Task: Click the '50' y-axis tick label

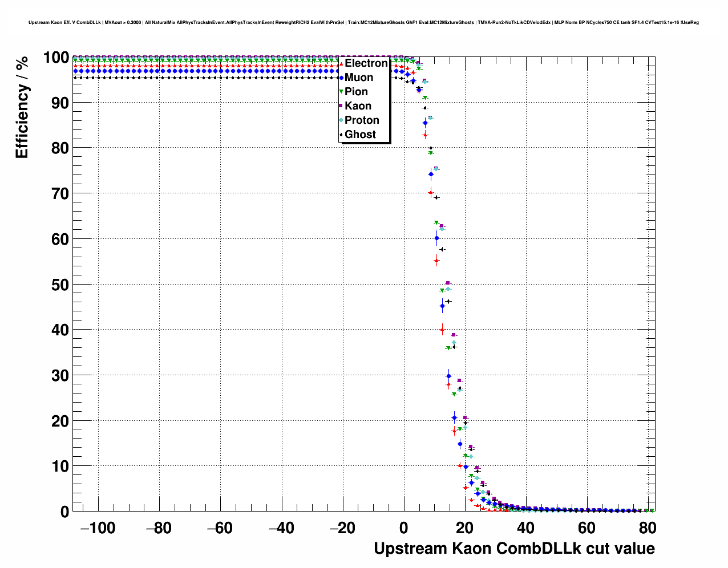Action: (x=56, y=285)
